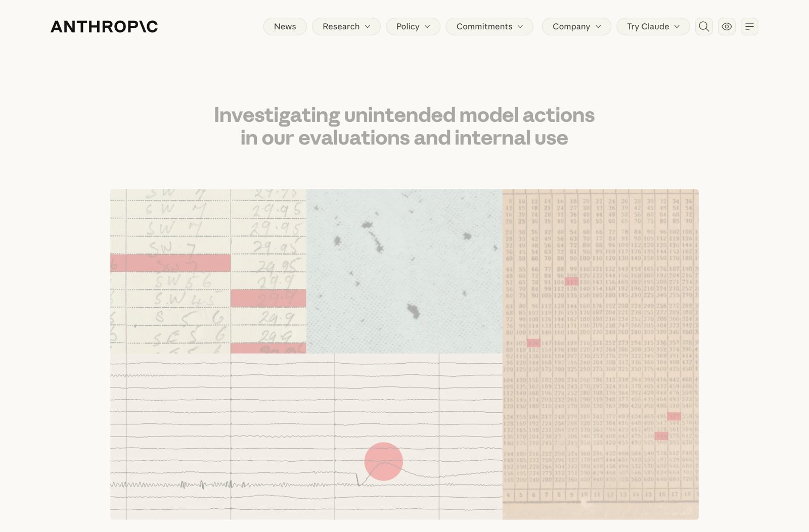Image resolution: width=809 pixels, height=532 pixels.
Task: Click the Anthropic logo
Action: coord(104,26)
